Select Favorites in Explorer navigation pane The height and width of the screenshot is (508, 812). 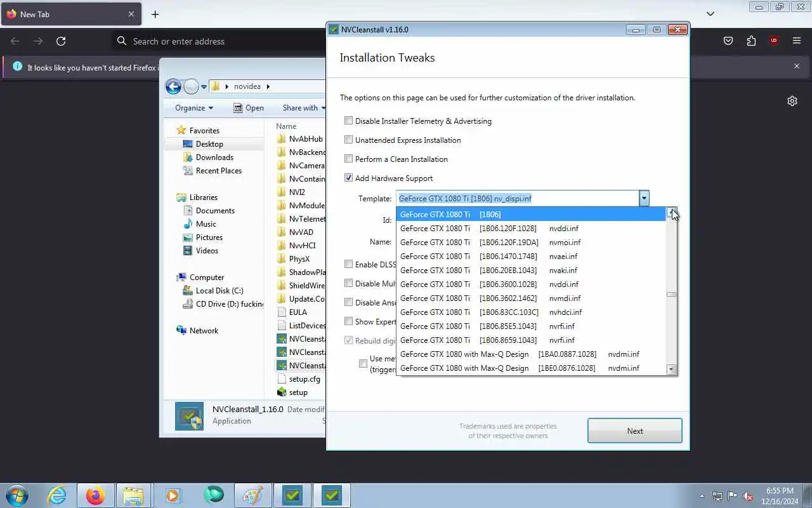(198, 130)
